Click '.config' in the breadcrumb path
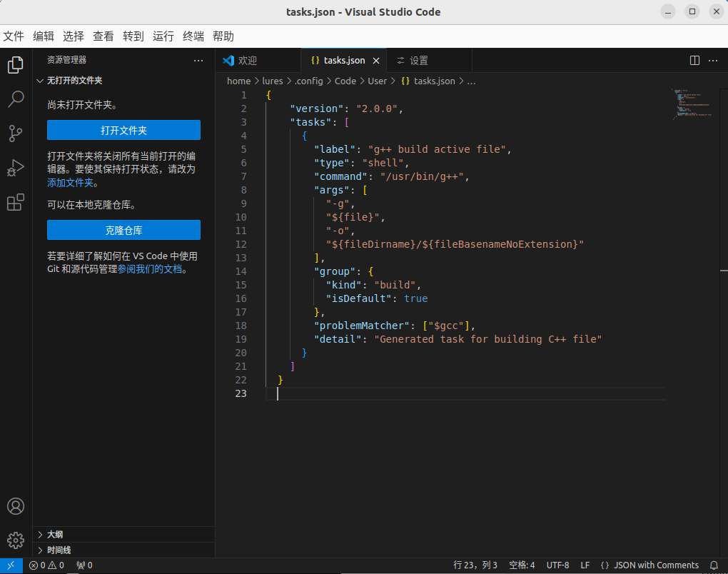 [x=309, y=81]
